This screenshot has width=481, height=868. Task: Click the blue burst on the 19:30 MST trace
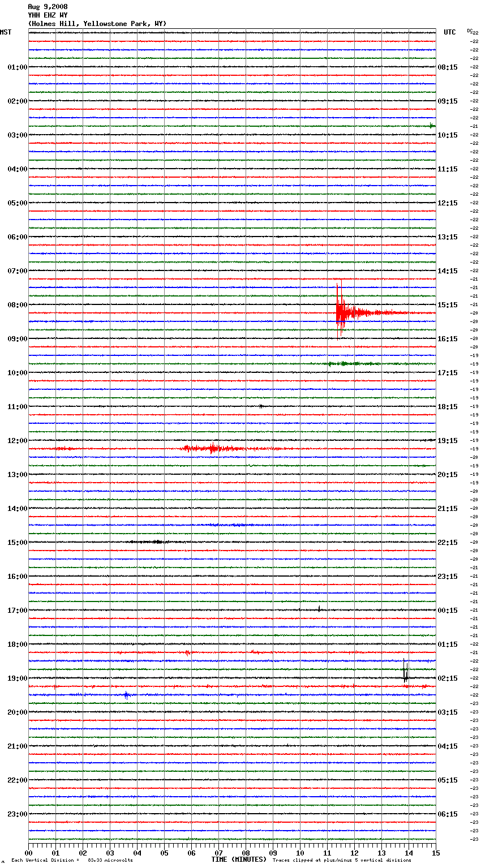tap(126, 695)
